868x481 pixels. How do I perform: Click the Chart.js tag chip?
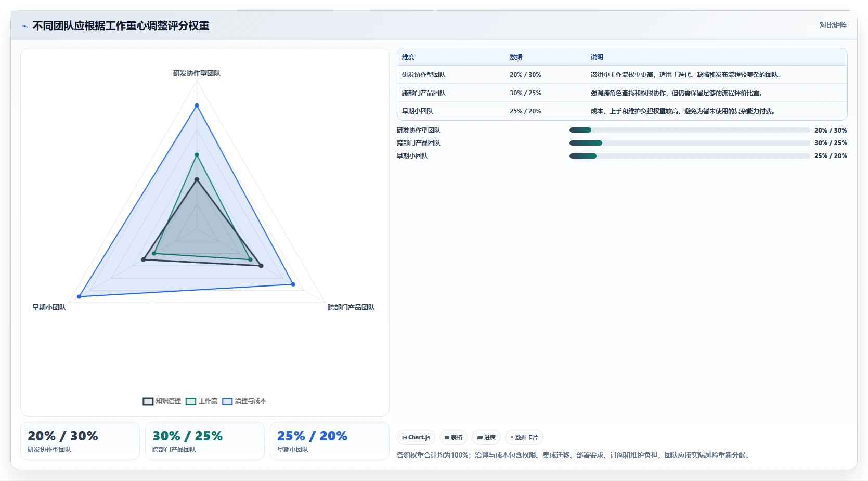click(x=416, y=437)
